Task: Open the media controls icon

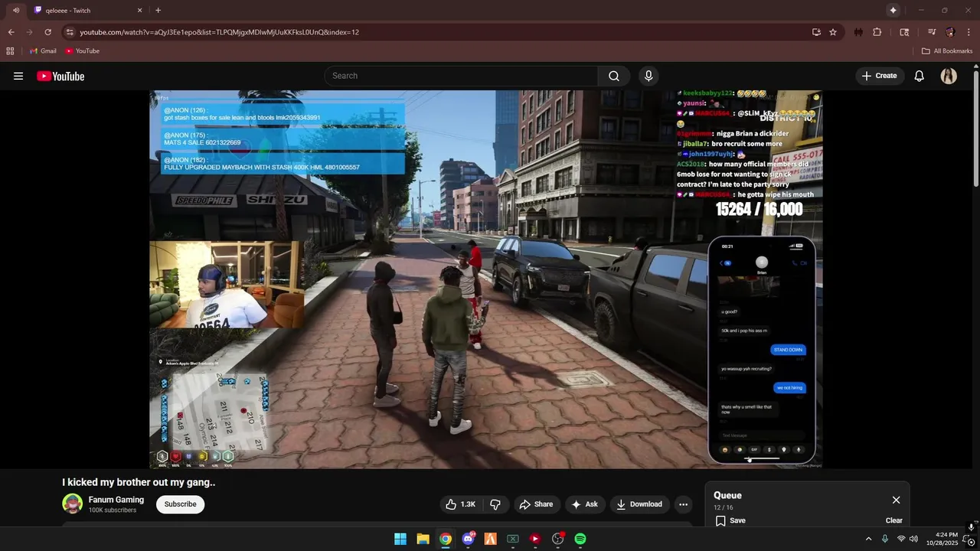Action: (931, 32)
